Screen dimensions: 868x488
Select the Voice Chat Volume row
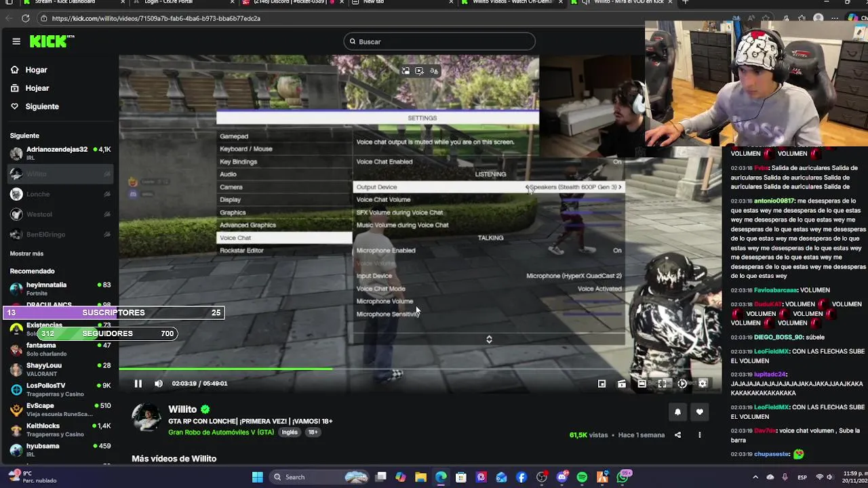489,200
